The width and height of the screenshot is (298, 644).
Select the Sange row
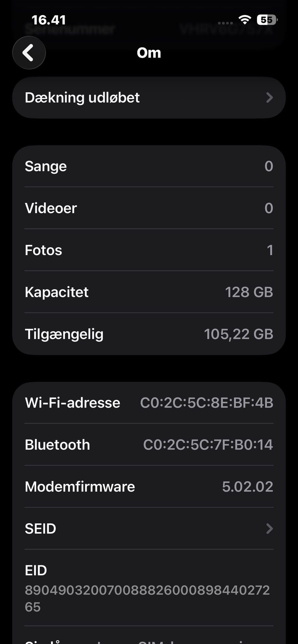[149, 166]
